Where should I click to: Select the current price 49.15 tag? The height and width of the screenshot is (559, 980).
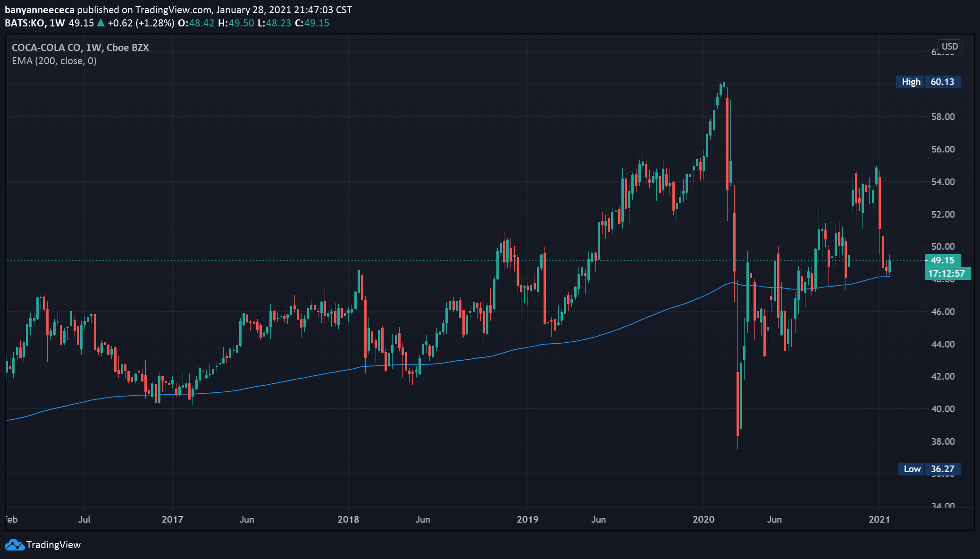[x=942, y=260]
